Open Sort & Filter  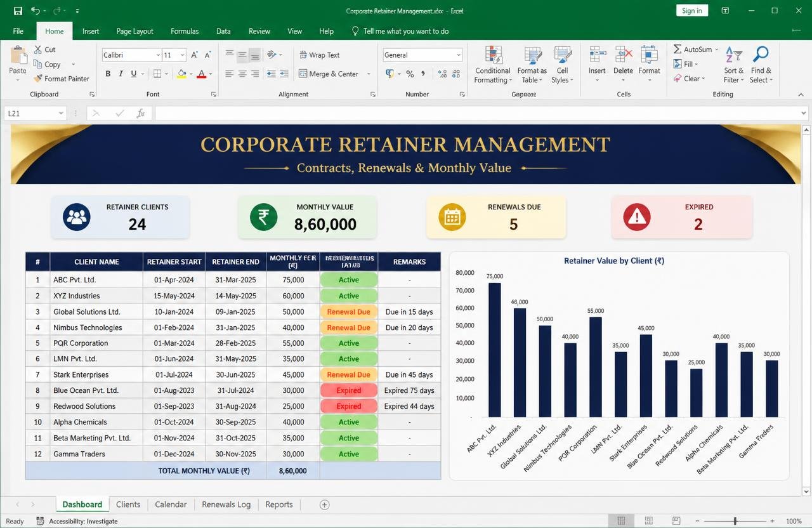tap(733, 64)
